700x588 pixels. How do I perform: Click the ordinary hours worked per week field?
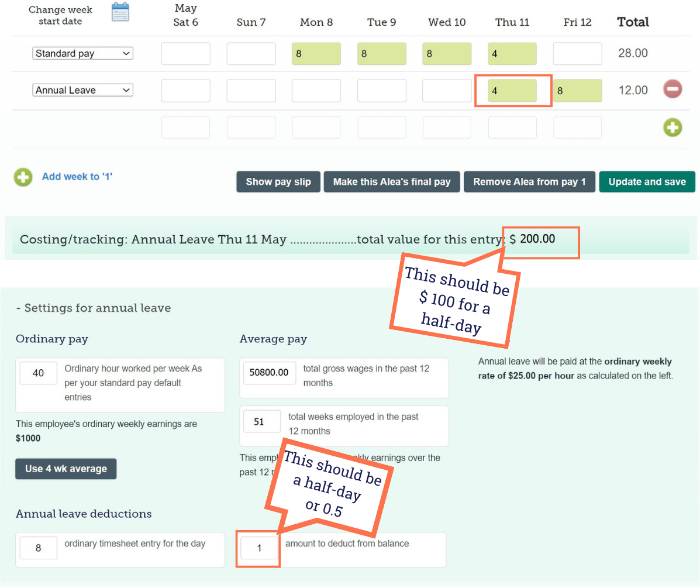coord(38,373)
